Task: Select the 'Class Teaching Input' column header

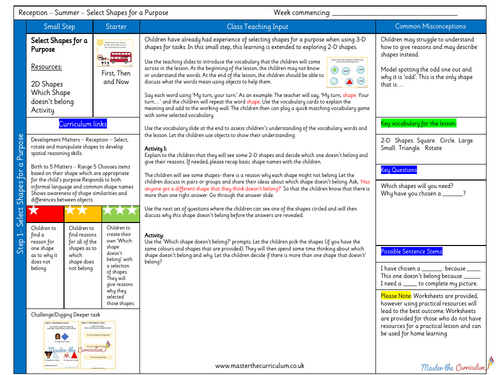Action: (257, 27)
